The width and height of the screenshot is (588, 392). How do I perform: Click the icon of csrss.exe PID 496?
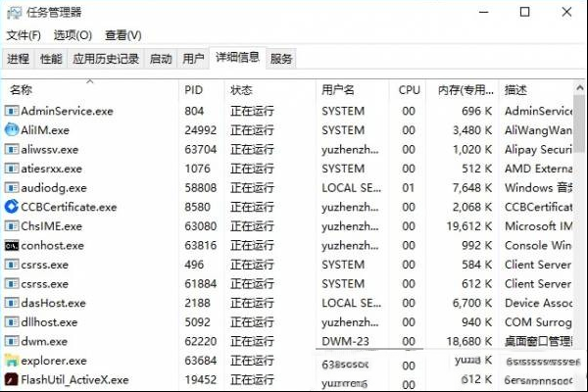[11, 265]
